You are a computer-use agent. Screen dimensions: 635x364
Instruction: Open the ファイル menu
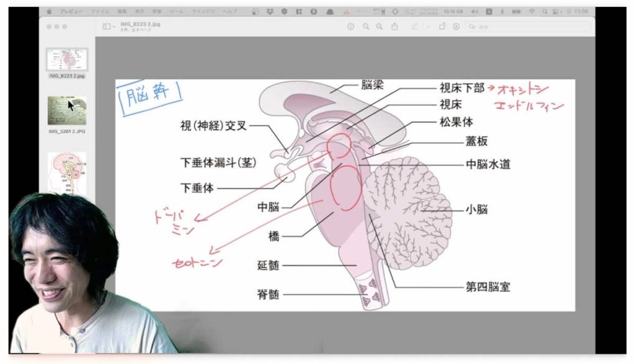point(100,12)
